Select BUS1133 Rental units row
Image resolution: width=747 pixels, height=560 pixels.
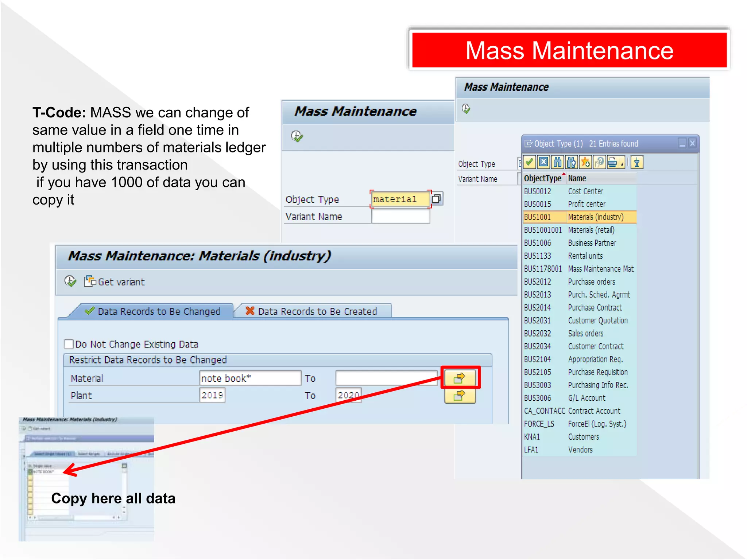tap(580, 256)
